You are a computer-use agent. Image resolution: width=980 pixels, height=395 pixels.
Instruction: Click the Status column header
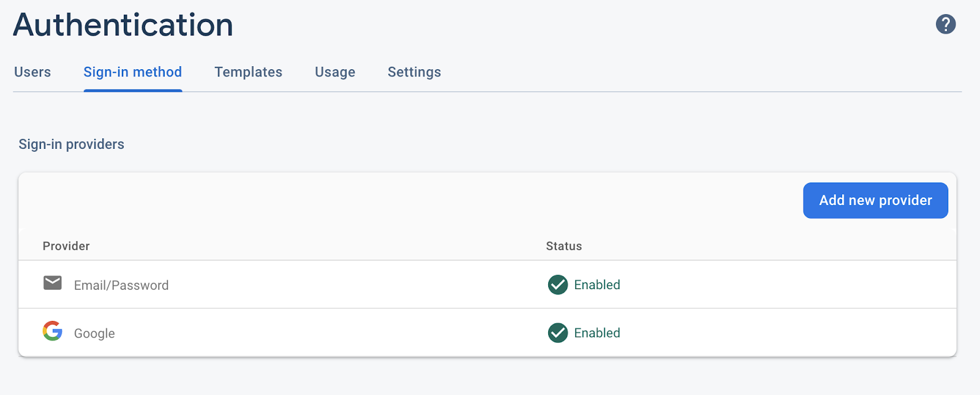tap(563, 246)
